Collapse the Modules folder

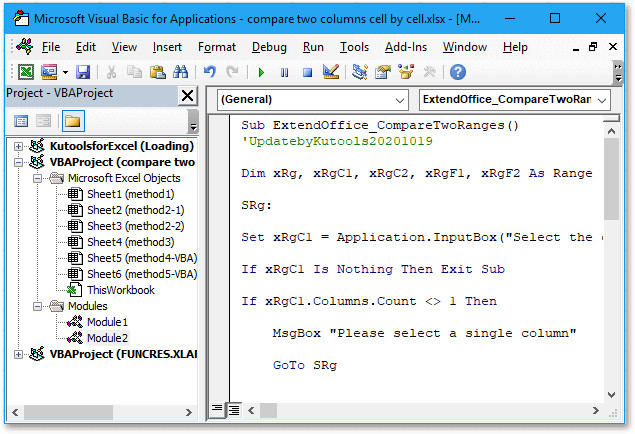coord(37,306)
